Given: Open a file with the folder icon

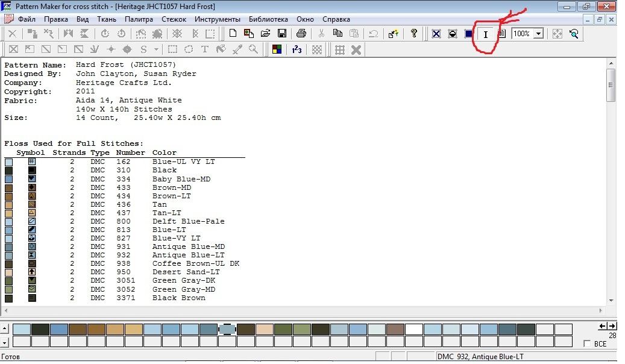Looking at the screenshot, I should pyautogui.click(x=265, y=34).
